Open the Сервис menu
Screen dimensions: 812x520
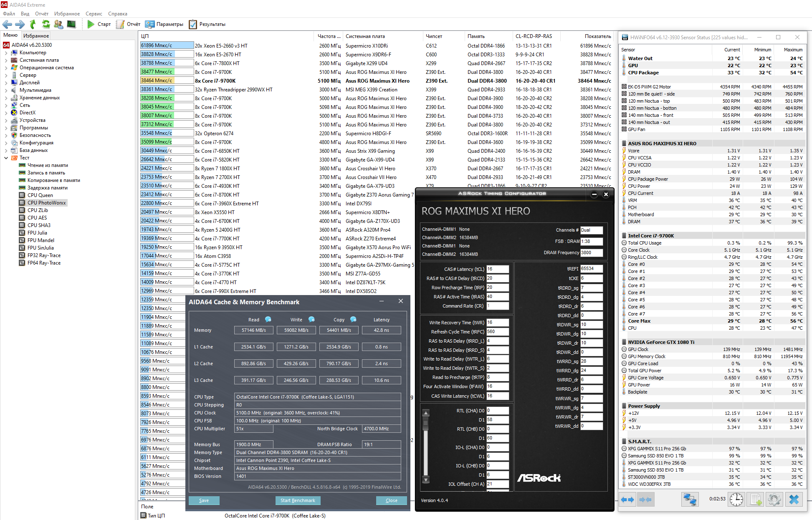[94, 14]
